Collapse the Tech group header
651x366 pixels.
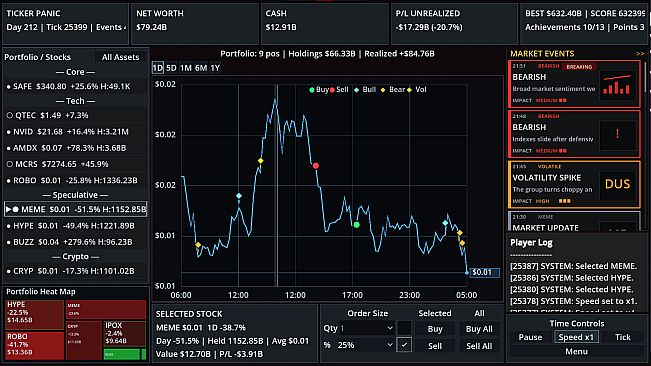pos(75,101)
